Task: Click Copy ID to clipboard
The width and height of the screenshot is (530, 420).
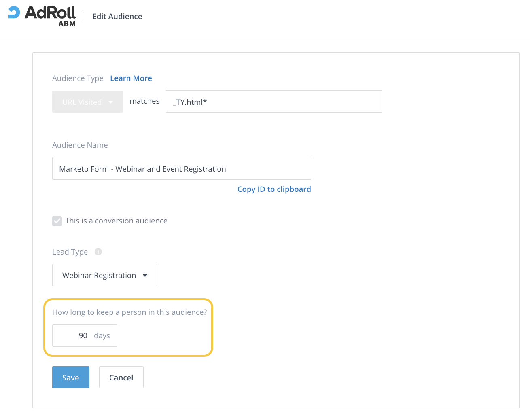Action: point(274,189)
